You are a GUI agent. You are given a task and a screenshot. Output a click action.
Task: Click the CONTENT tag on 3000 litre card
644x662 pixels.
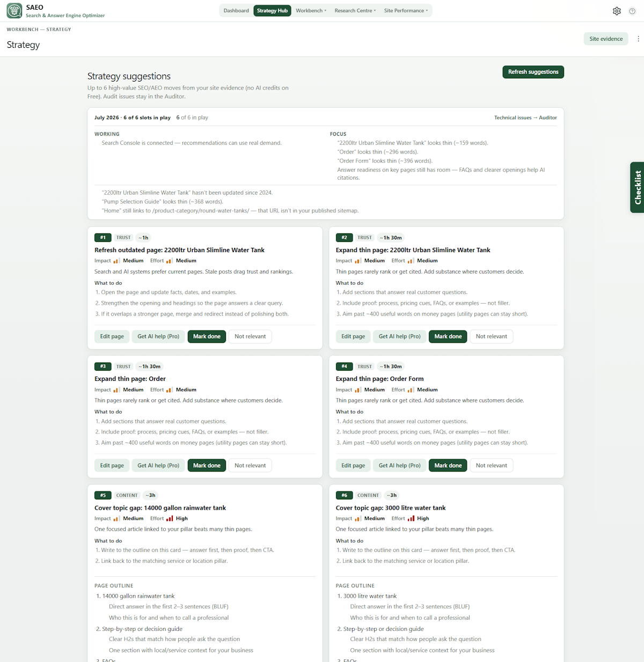pyautogui.click(x=368, y=495)
